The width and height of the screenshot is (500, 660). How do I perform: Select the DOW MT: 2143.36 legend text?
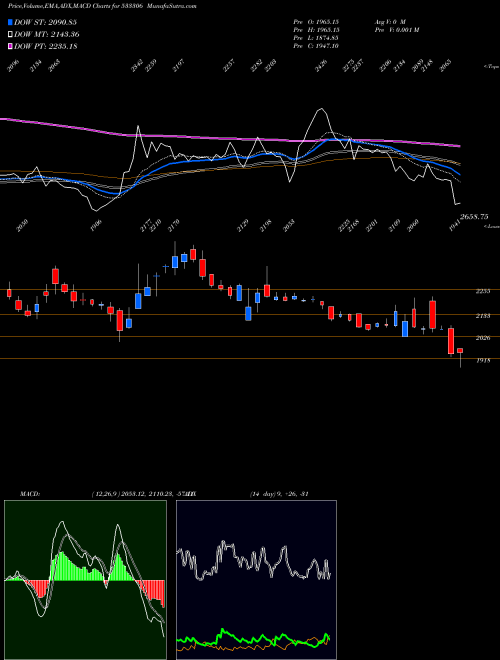point(47,35)
